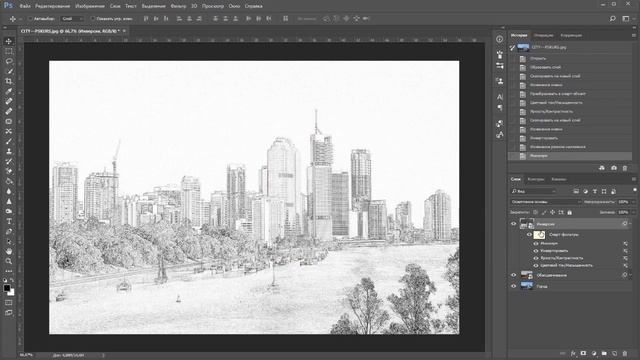Viewport: 640px width, 360px height.
Task: Hide the Обесцвечивание layer eye
Action: 513,275
